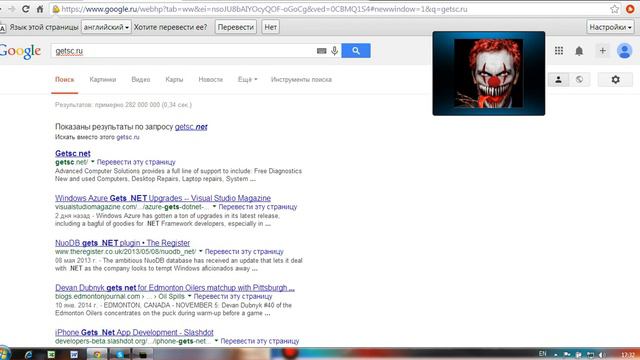This screenshot has height=360, width=640.
Task: Bookmark this page with the star icon
Action: [x=614, y=9]
